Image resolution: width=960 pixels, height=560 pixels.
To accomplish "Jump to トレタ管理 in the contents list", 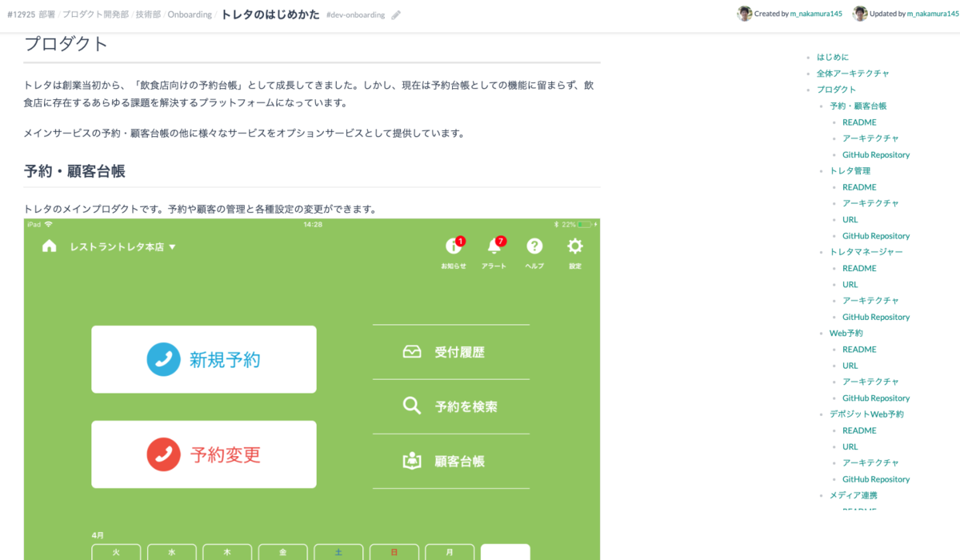I will (850, 170).
